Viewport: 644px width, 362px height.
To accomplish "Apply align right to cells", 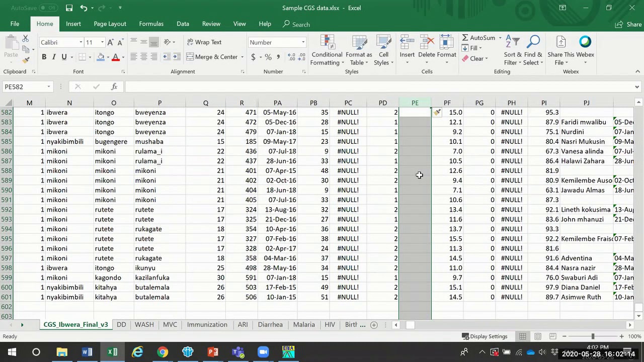I will [154, 57].
